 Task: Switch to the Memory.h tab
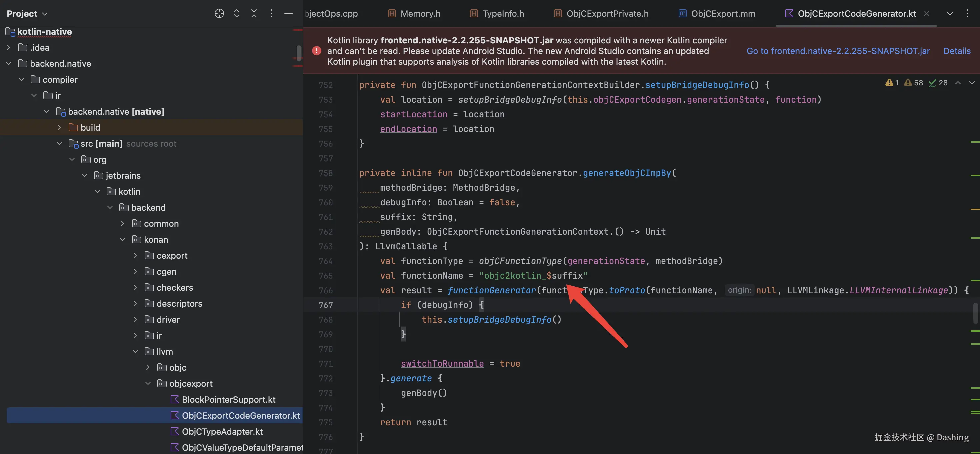pyautogui.click(x=420, y=13)
